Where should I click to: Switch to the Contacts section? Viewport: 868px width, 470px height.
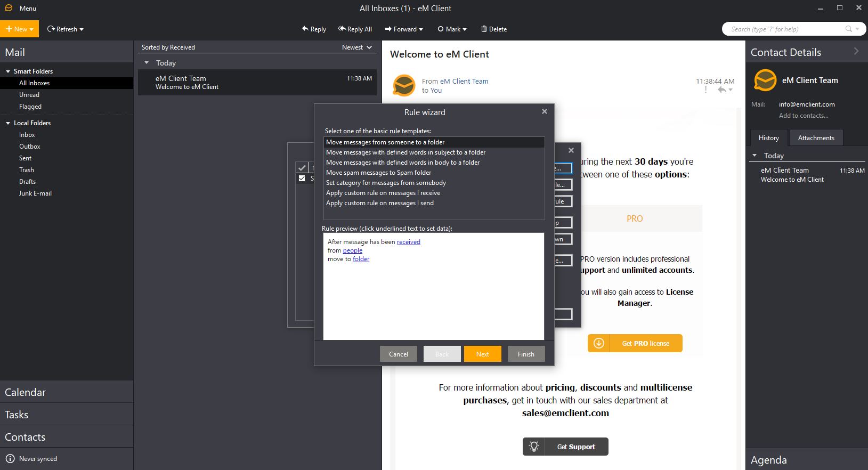point(67,437)
